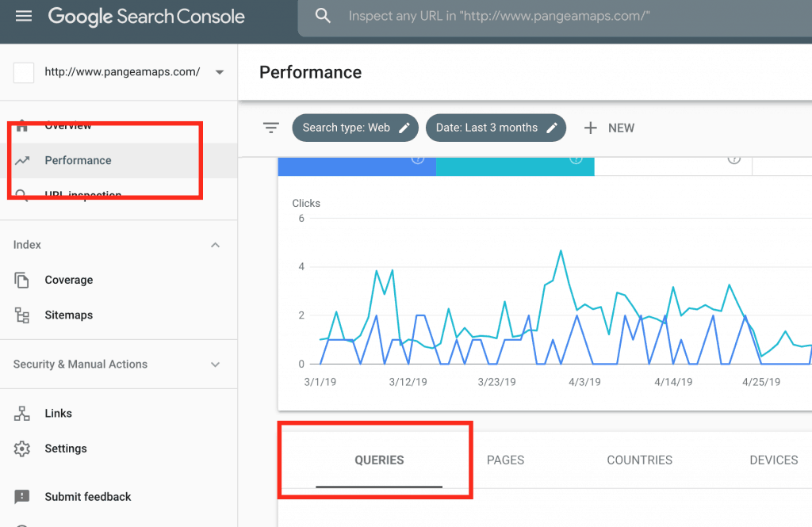Viewport: 812px width, 527px height.
Task: Edit the Date filter pencil icon
Action: pos(552,128)
